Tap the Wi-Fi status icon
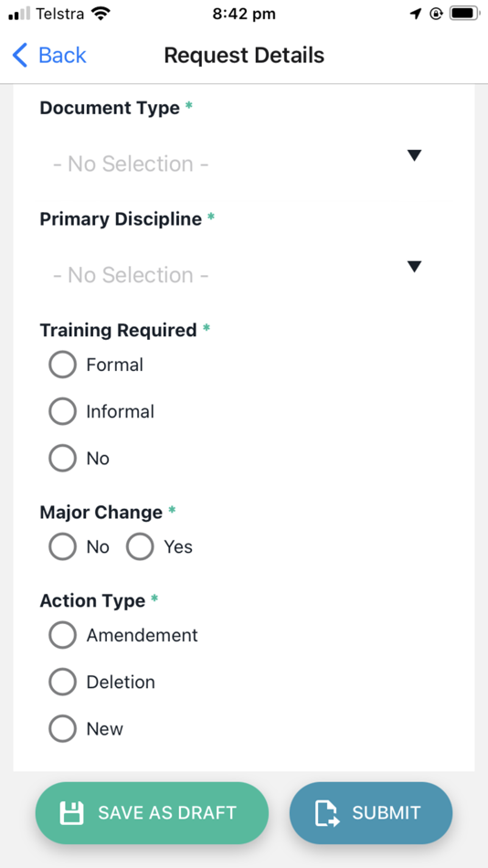The width and height of the screenshot is (488, 868). pyautogui.click(x=101, y=14)
